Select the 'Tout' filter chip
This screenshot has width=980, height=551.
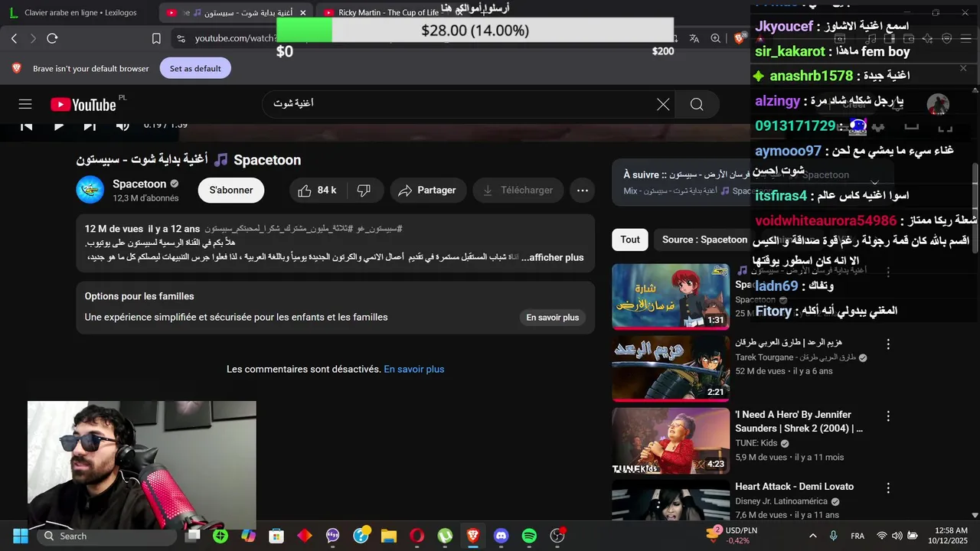point(630,240)
